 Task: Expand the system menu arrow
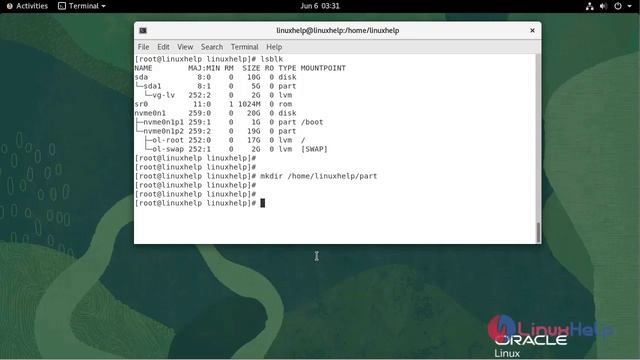[x=629, y=6]
